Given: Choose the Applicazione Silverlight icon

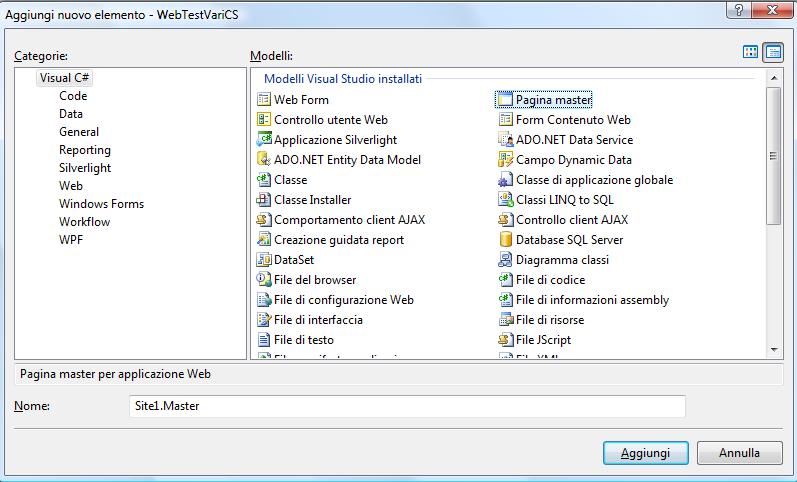Looking at the screenshot, I should pos(264,139).
